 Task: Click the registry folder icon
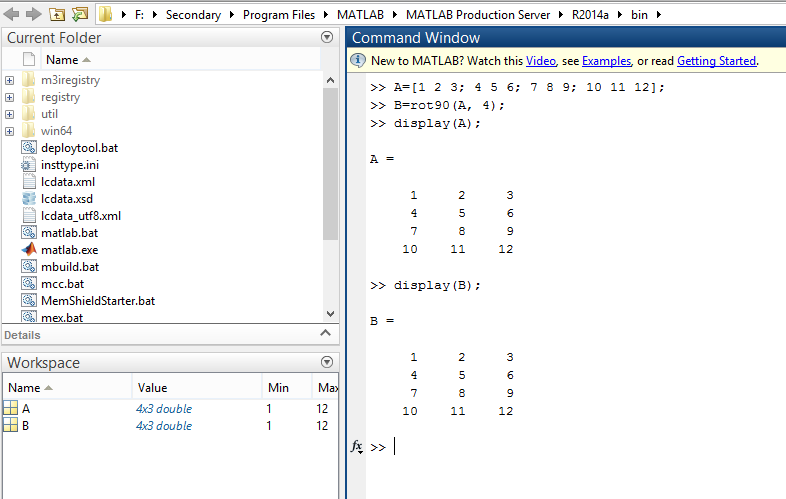coord(29,96)
